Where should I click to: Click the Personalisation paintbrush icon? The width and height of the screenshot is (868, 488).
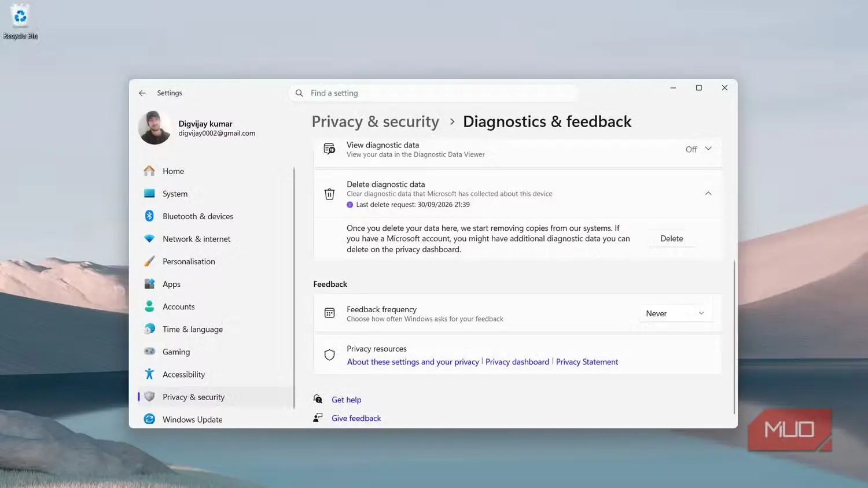[149, 261]
